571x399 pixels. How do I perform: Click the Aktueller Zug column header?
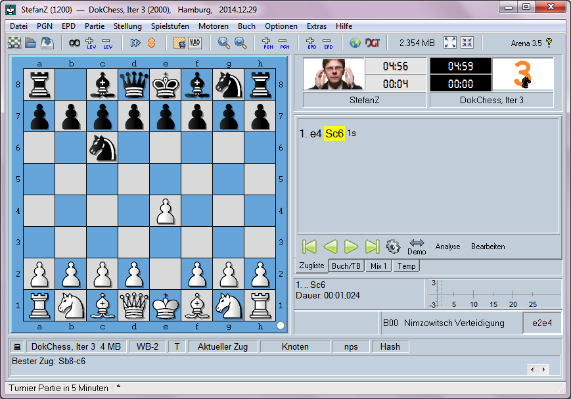click(x=223, y=347)
